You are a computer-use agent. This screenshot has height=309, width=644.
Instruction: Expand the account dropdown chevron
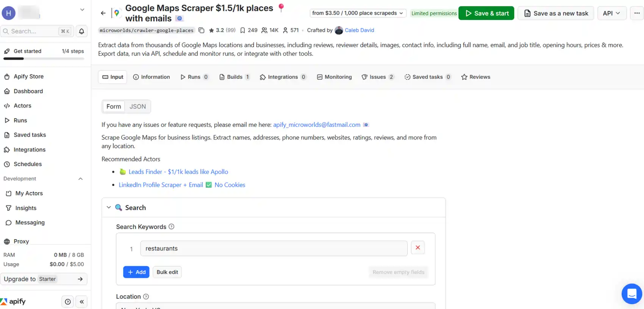pyautogui.click(x=82, y=10)
